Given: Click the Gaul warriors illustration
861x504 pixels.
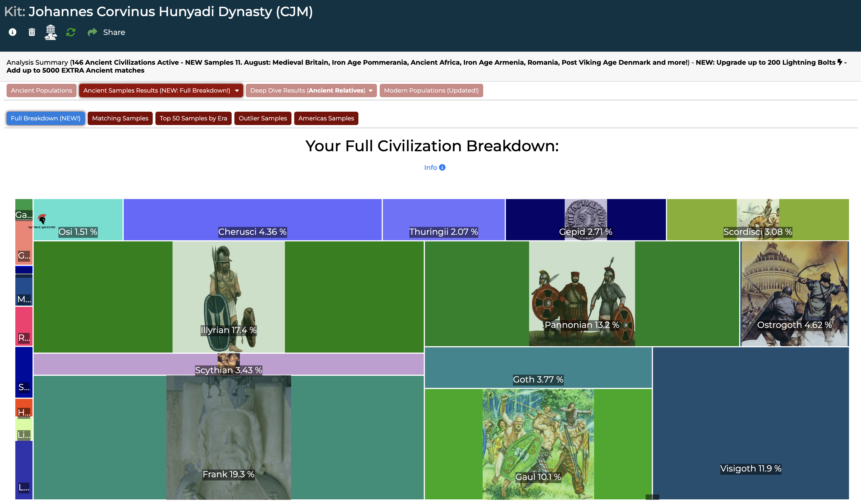Looking at the screenshot, I should coord(538,444).
